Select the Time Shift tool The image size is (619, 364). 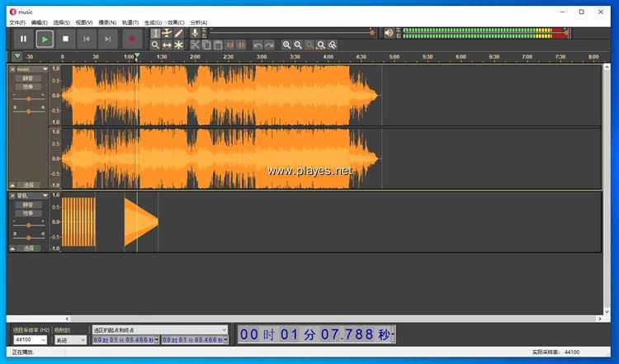(167, 45)
